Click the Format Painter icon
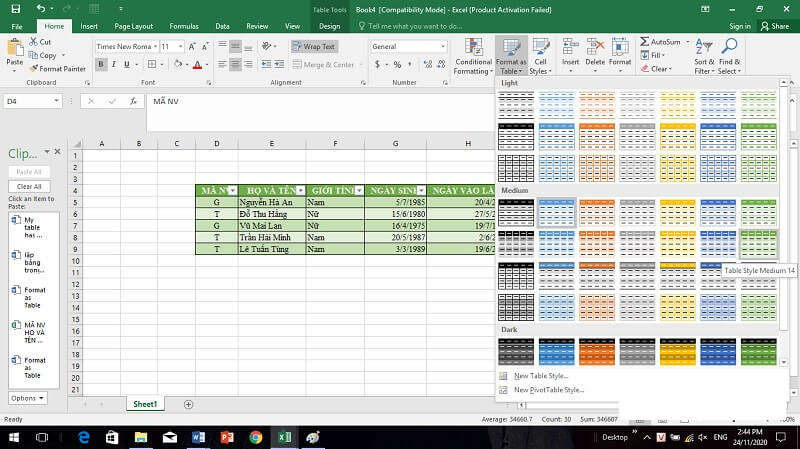800x449 pixels. pos(34,69)
